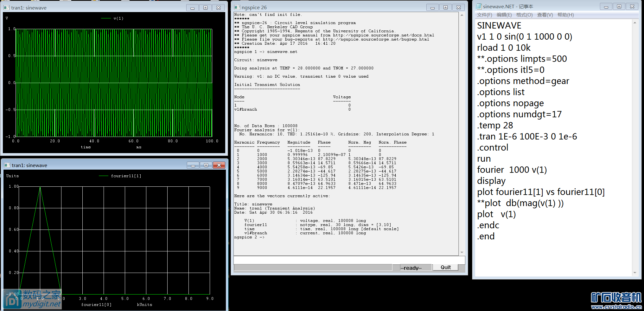Click the ngspice output scroll-up arrow
This screenshot has width=644, height=311.
click(x=462, y=15)
